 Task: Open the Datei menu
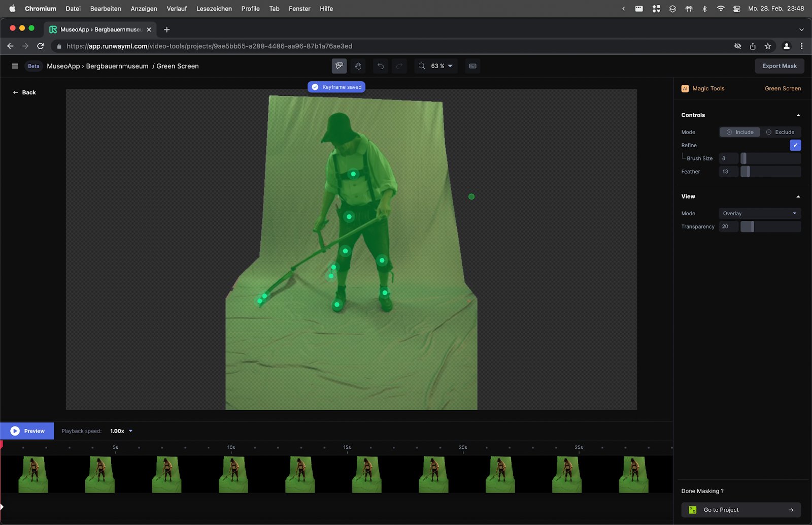(73, 9)
